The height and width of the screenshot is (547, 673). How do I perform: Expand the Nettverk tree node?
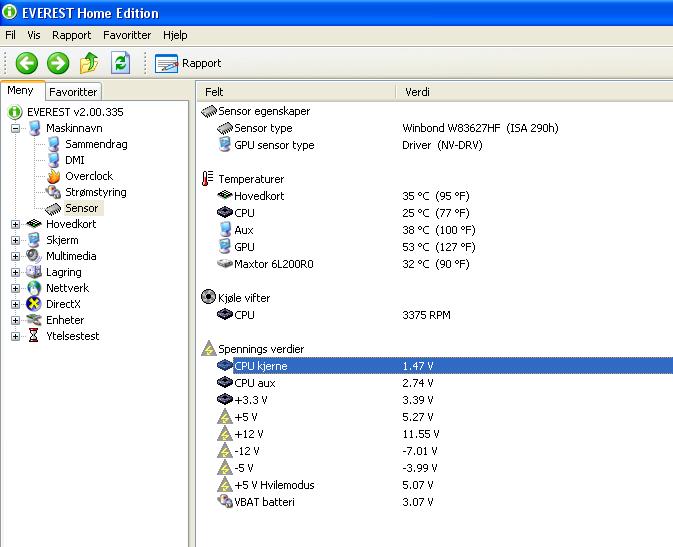pos(15,288)
